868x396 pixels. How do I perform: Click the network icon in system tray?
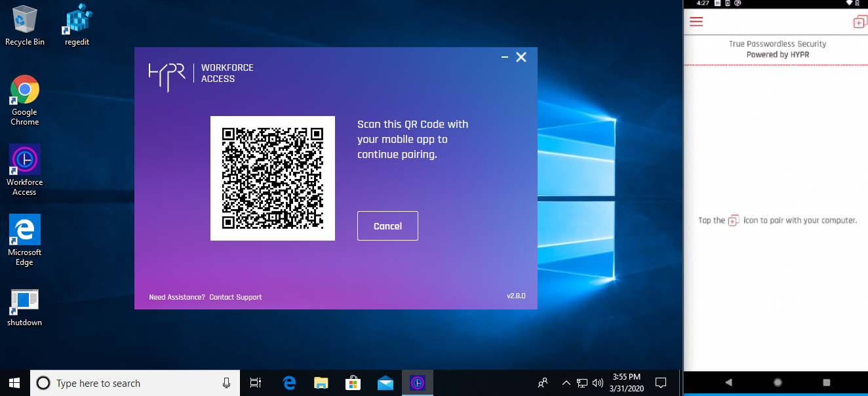click(582, 383)
